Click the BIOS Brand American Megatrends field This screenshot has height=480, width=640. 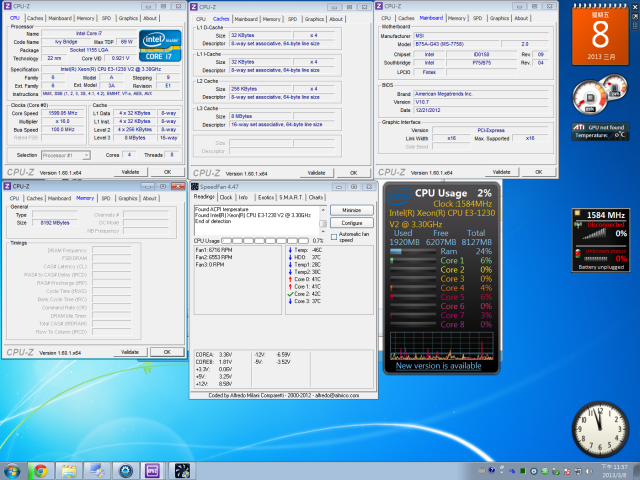[x=481, y=94]
